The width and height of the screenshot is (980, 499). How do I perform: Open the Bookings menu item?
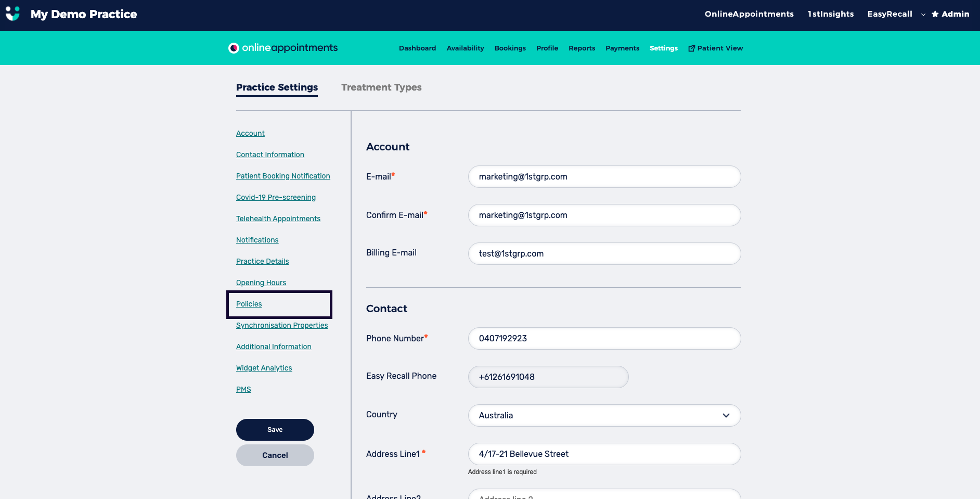pos(510,48)
